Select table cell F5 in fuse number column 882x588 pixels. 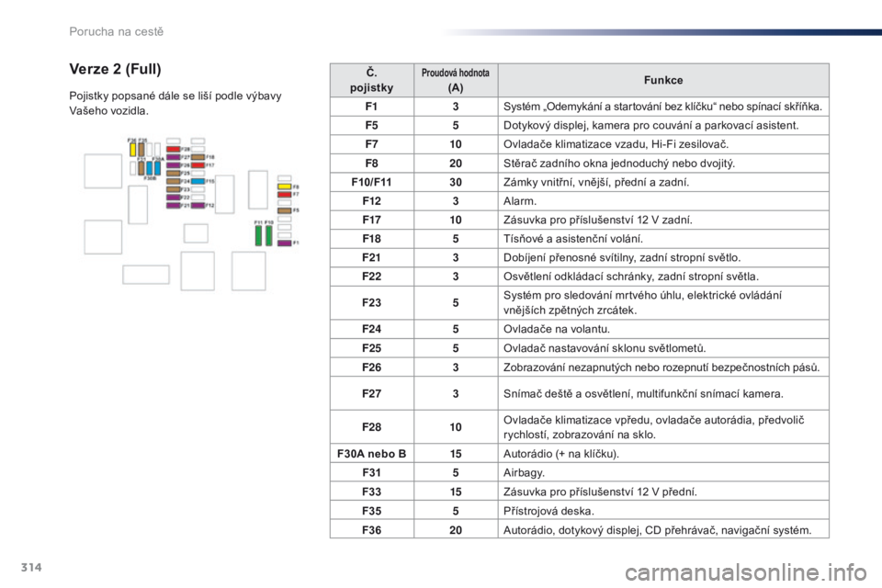(x=372, y=126)
